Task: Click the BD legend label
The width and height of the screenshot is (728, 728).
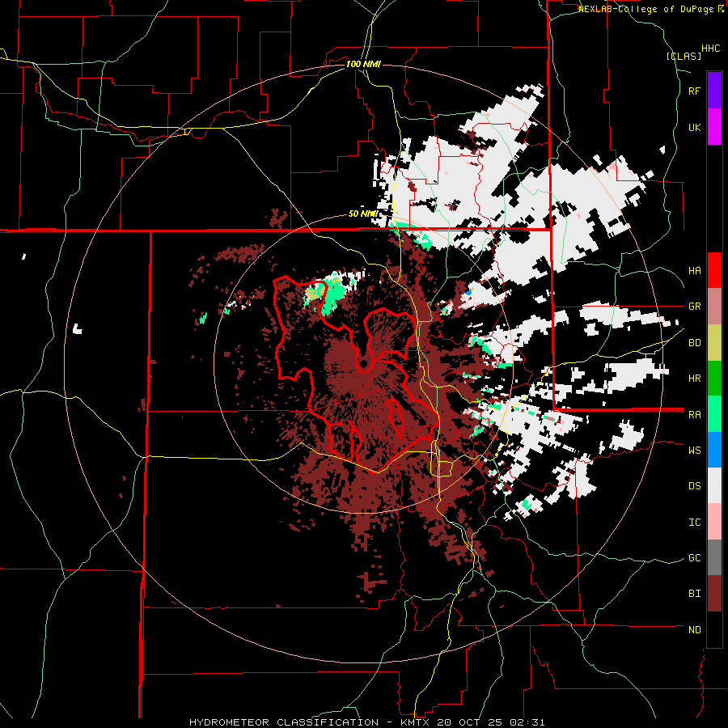Action: (694, 343)
